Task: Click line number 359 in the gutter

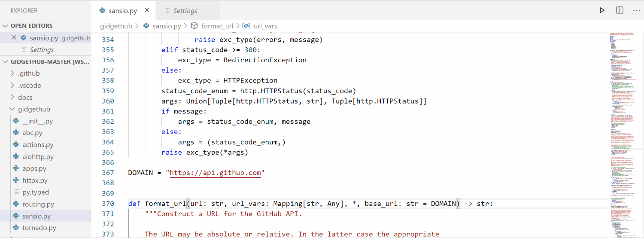Action: pos(108,91)
